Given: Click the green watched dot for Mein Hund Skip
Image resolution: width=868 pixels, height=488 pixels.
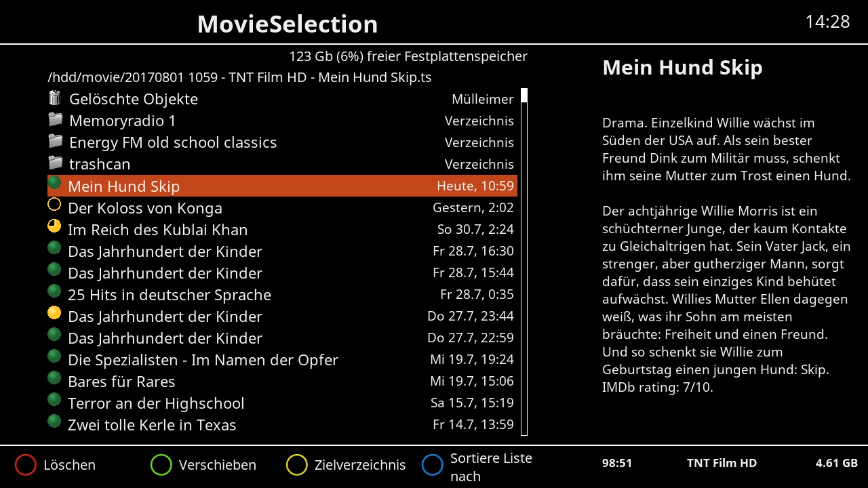Looking at the screenshot, I should coord(54,183).
